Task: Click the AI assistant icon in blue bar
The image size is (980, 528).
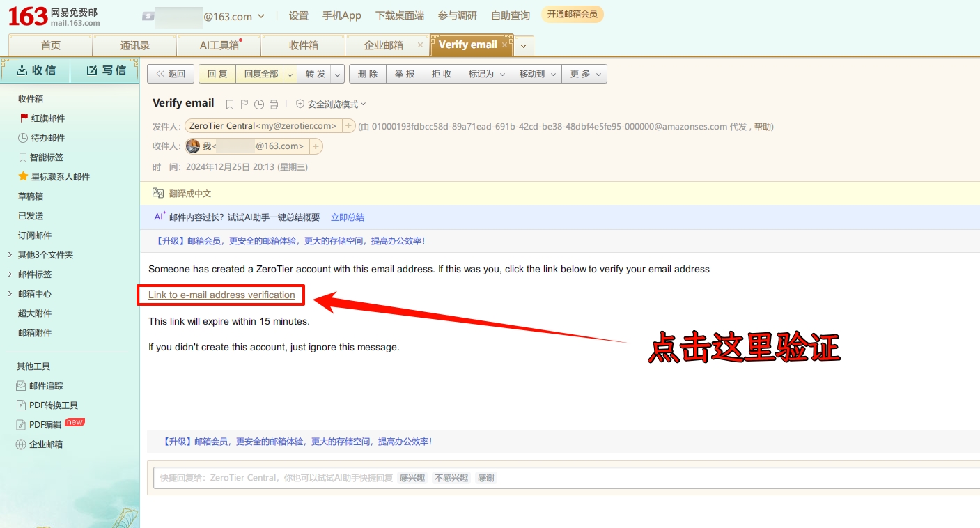Action: [x=160, y=217]
